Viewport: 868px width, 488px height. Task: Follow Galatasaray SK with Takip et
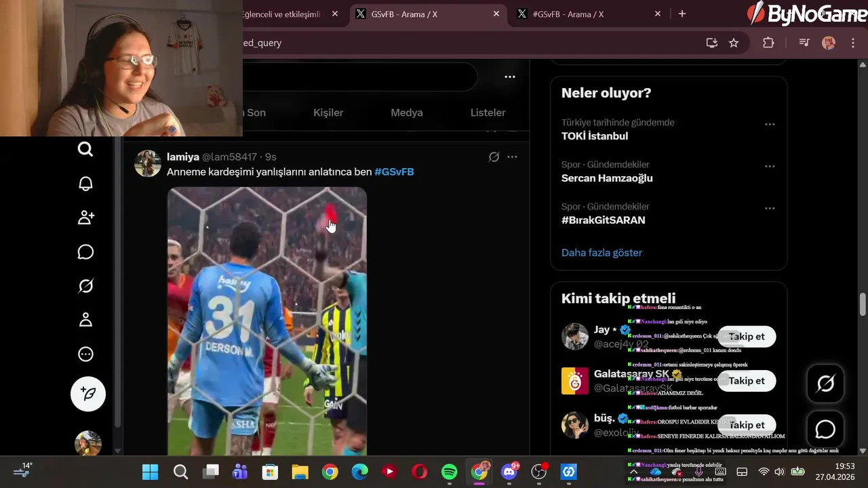747,381
